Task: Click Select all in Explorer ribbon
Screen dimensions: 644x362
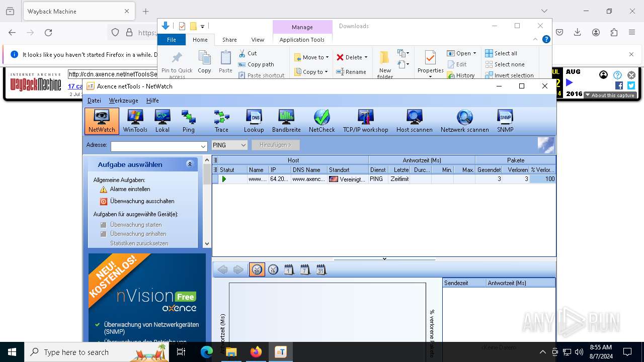Action: 501,53
